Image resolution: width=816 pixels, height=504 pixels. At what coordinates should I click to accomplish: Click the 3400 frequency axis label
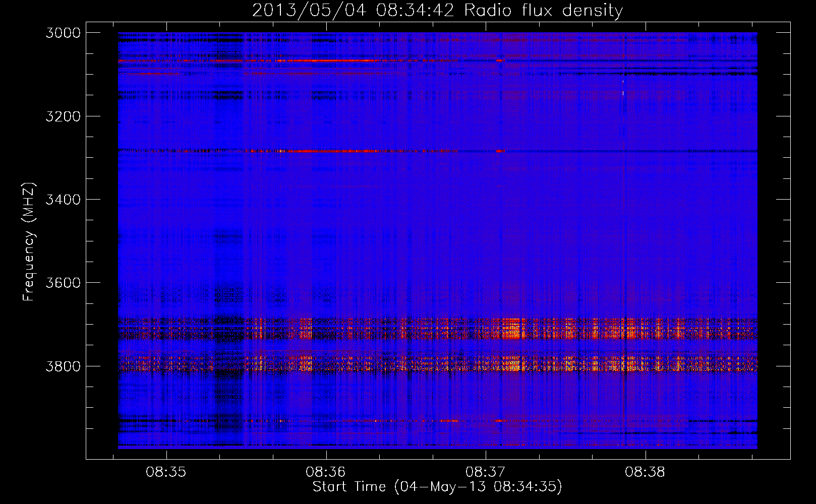pyautogui.click(x=63, y=200)
